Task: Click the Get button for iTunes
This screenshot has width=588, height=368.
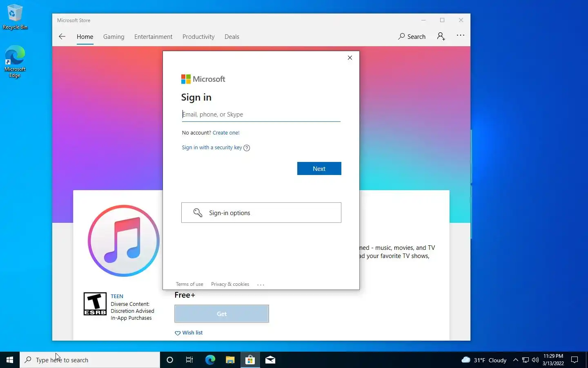Action: click(222, 314)
